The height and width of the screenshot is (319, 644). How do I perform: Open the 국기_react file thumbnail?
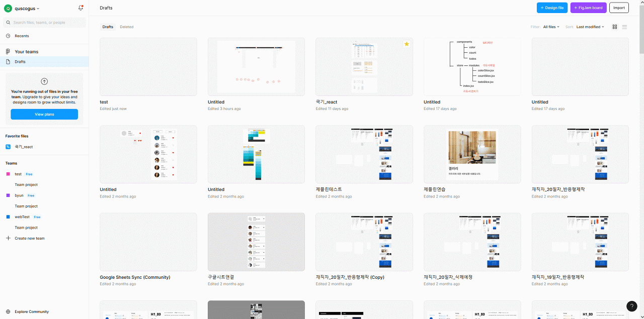(x=364, y=67)
